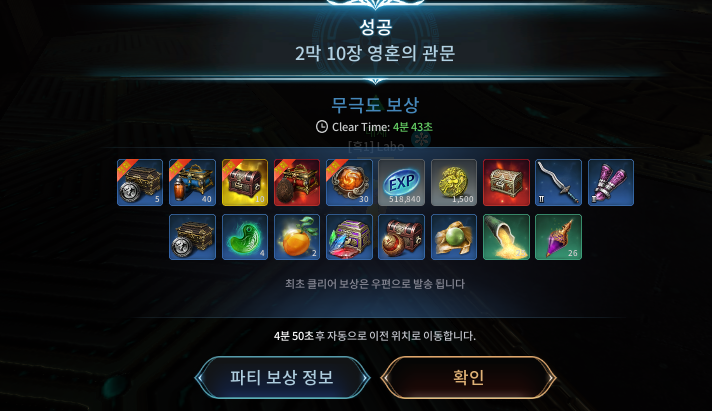Image resolution: width=712 pixels, height=411 pixels.
Task: Select the gold coin 1,500 reward
Action: (454, 182)
